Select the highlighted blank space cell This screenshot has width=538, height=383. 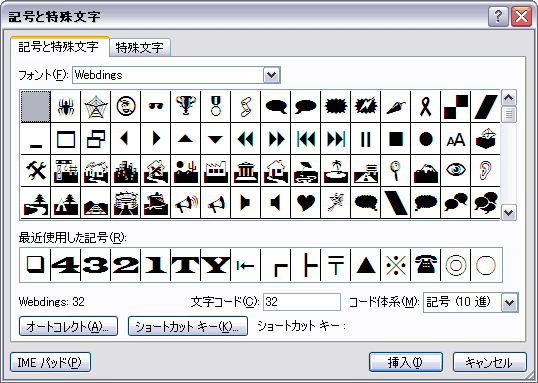click(36, 106)
